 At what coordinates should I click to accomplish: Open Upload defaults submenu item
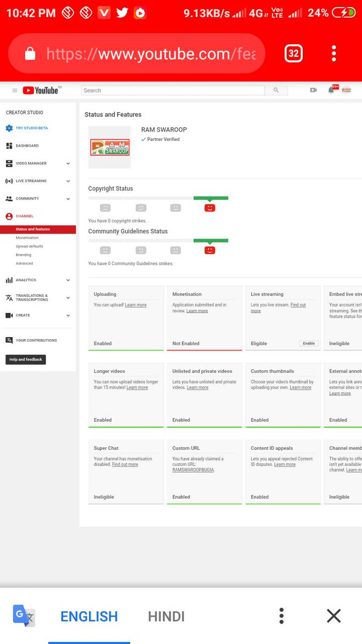point(29,246)
